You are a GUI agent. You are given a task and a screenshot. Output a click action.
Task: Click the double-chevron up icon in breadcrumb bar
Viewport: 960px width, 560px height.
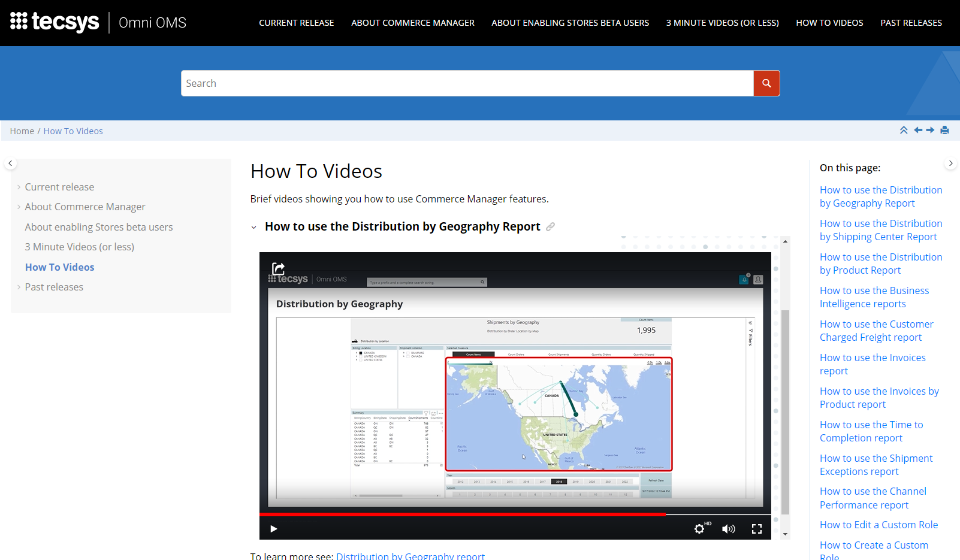coord(904,131)
